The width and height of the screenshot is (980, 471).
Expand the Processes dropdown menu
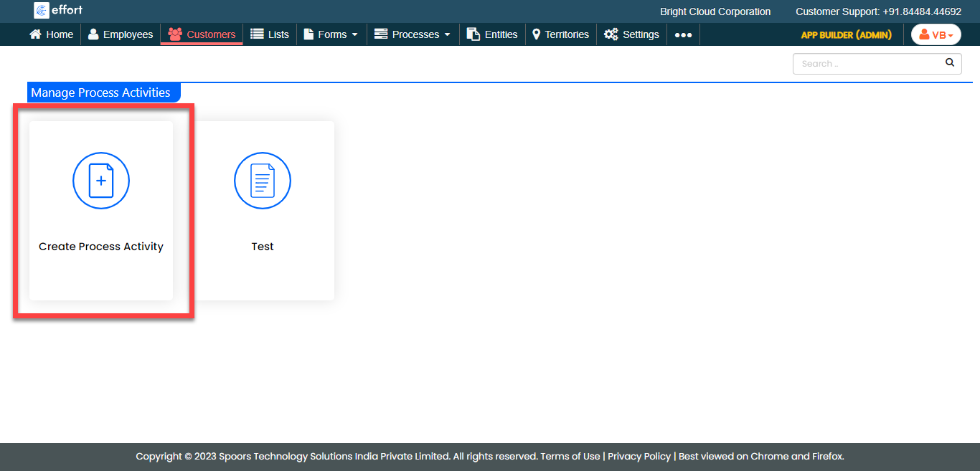[413, 34]
